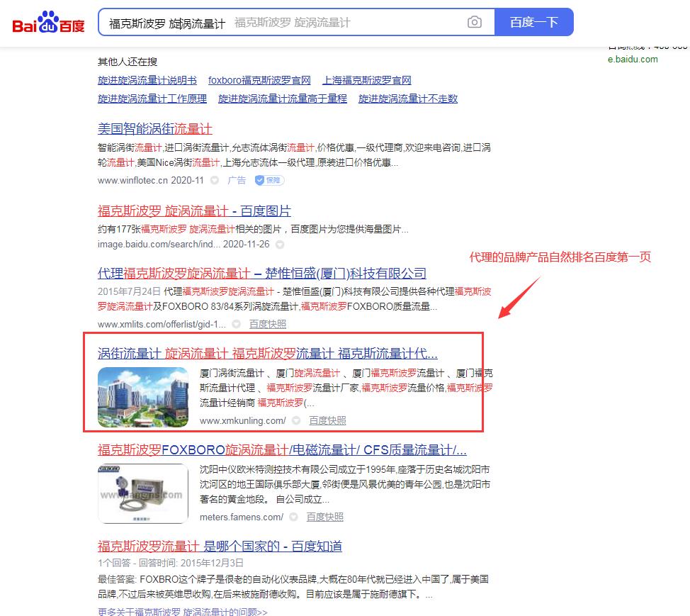This screenshot has width=690, height=616.
Task: Click the Baidu logo
Action: click(48, 23)
